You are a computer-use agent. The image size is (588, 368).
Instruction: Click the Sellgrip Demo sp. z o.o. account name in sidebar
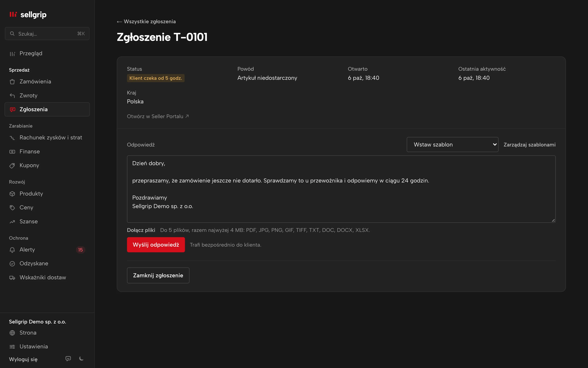tap(37, 321)
